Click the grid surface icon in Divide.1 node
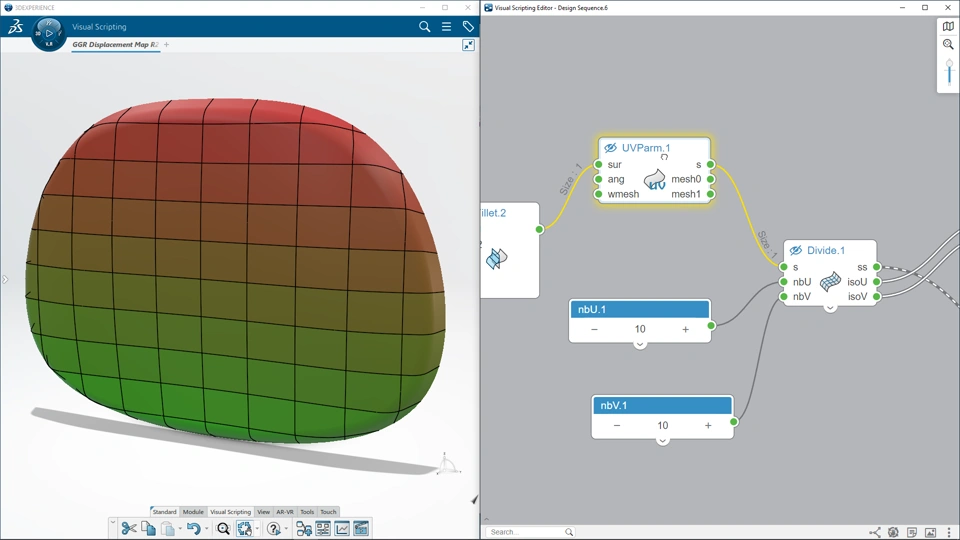The image size is (960, 540). tap(830, 282)
